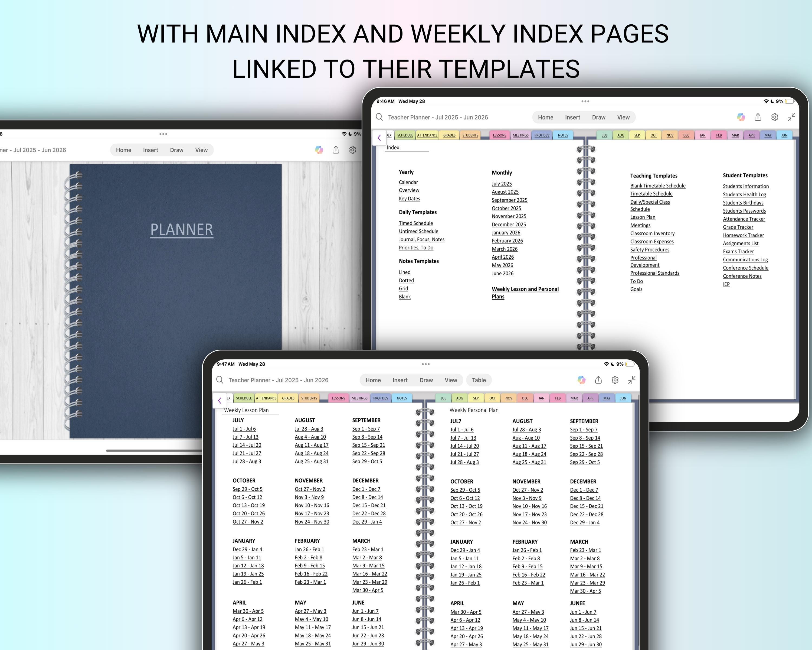This screenshot has height=650, width=812.
Task: Open the Settings gear in the top window
Action: [775, 117]
